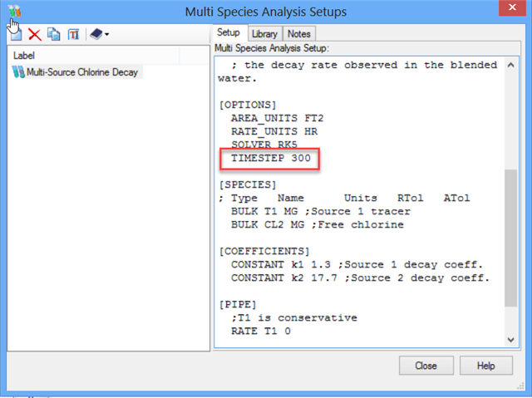Click the BULK T1 MG line
The width and height of the screenshot is (532, 398).
pyautogui.click(x=321, y=212)
